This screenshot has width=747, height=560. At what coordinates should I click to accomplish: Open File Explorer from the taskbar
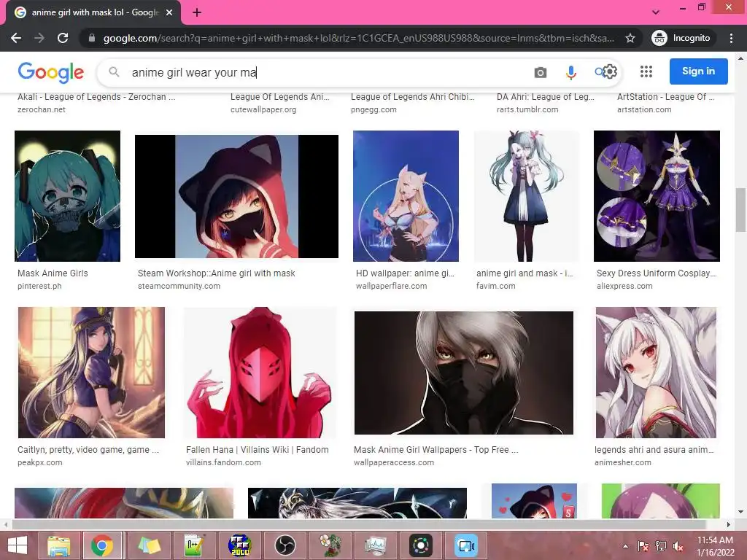coord(58,545)
